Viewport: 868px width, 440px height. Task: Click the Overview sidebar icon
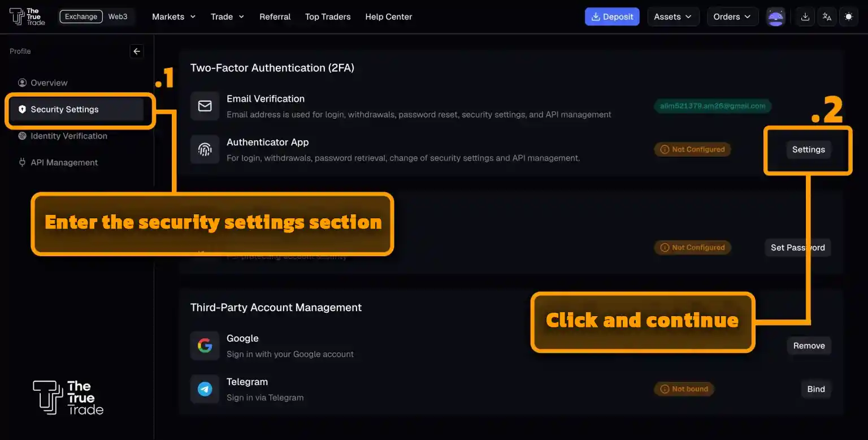click(x=23, y=83)
